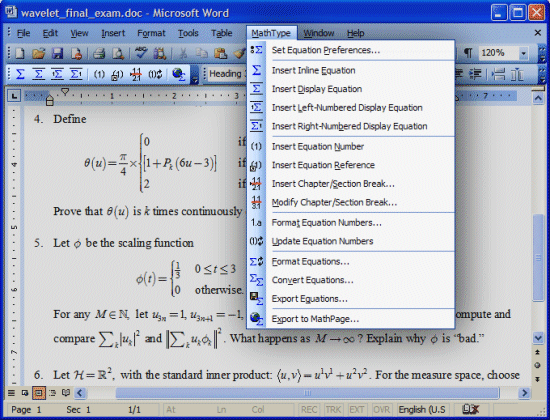Click Insert Equation Reference toolbar icon
Image resolution: width=550 pixels, height=420 pixels.
(117, 74)
